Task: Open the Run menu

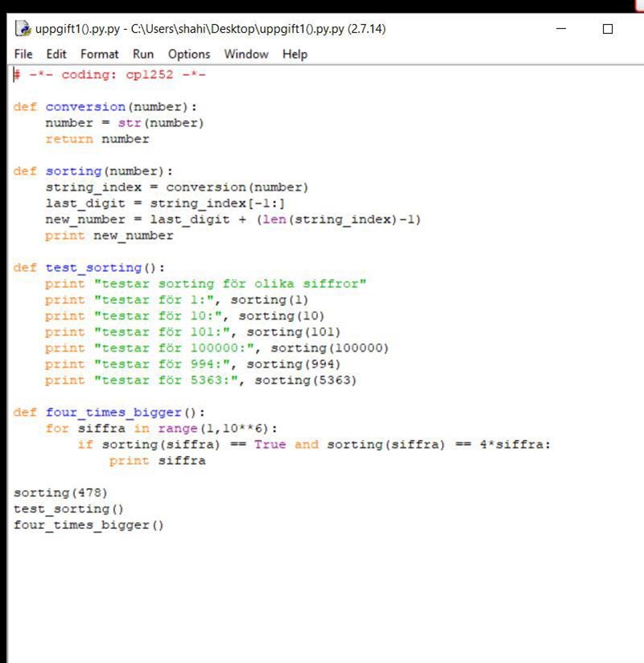Action: tap(142, 54)
